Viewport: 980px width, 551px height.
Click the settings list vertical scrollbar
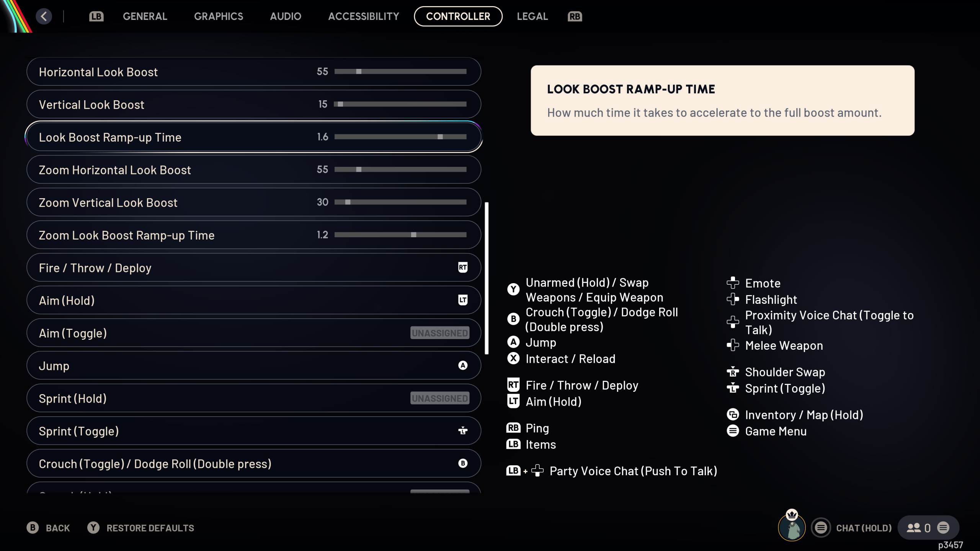[x=487, y=278]
